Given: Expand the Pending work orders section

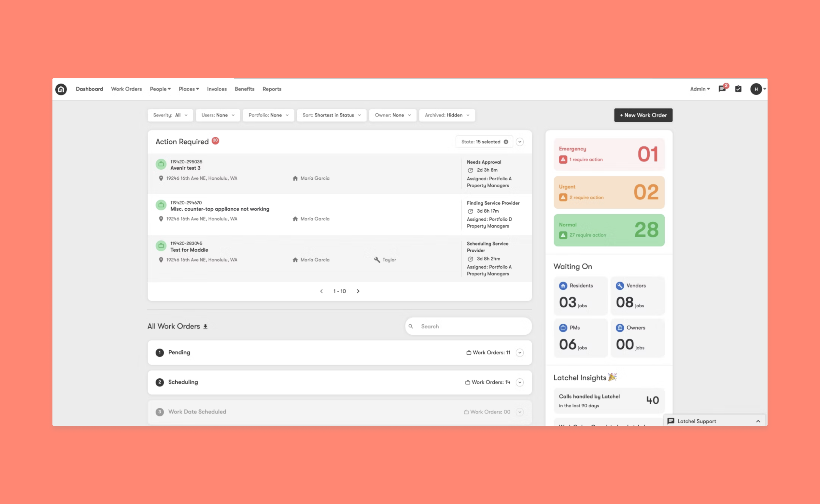Looking at the screenshot, I should pyautogui.click(x=519, y=353).
